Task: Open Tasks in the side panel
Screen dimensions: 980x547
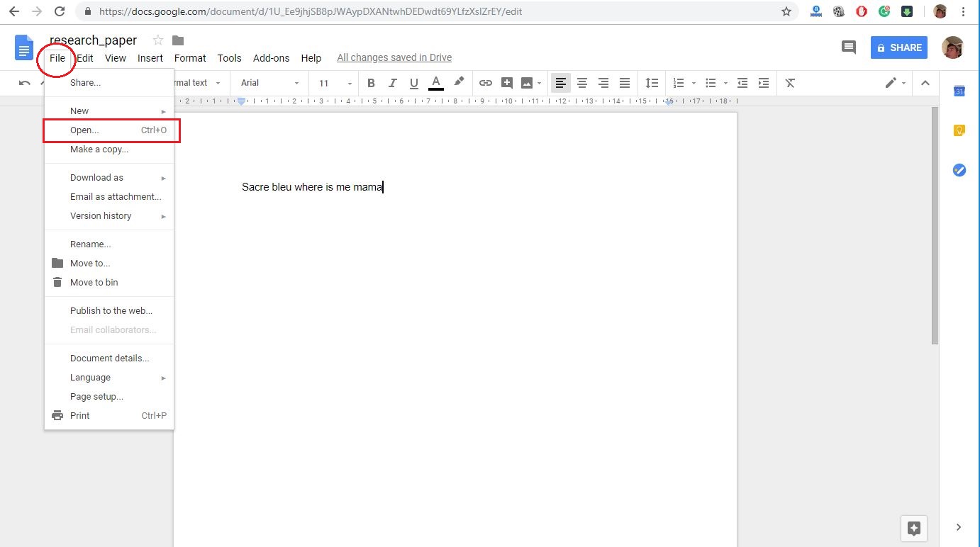Action: [959, 170]
